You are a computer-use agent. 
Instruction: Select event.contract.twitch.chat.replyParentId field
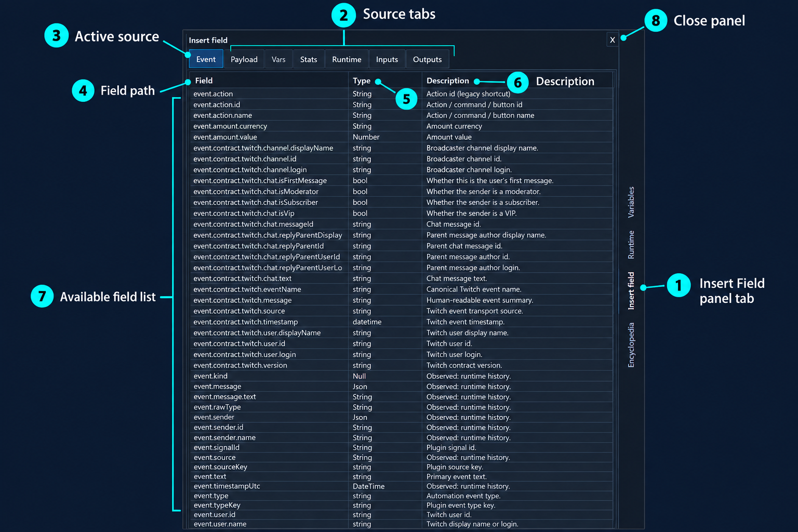pyautogui.click(x=401, y=246)
